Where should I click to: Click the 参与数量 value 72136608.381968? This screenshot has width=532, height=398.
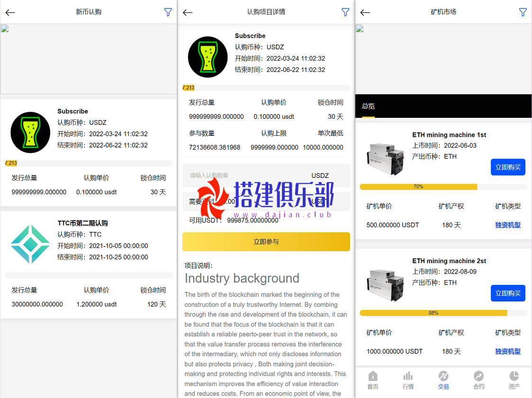point(215,148)
